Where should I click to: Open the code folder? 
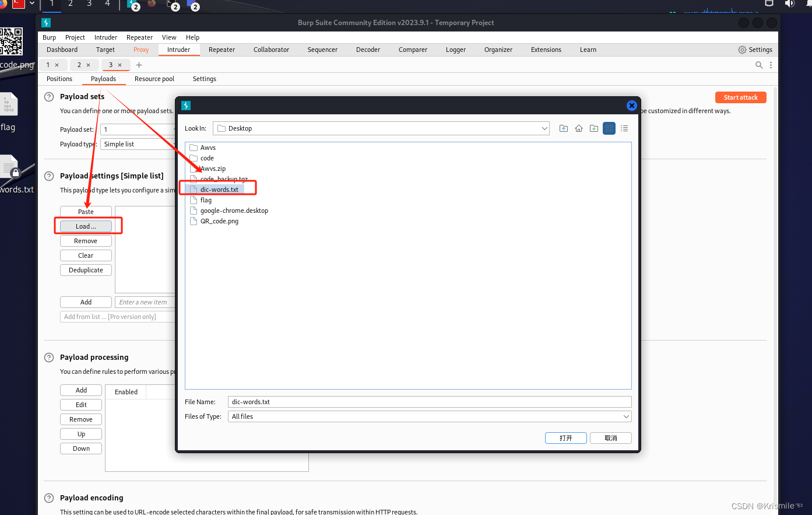(x=202, y=158)
